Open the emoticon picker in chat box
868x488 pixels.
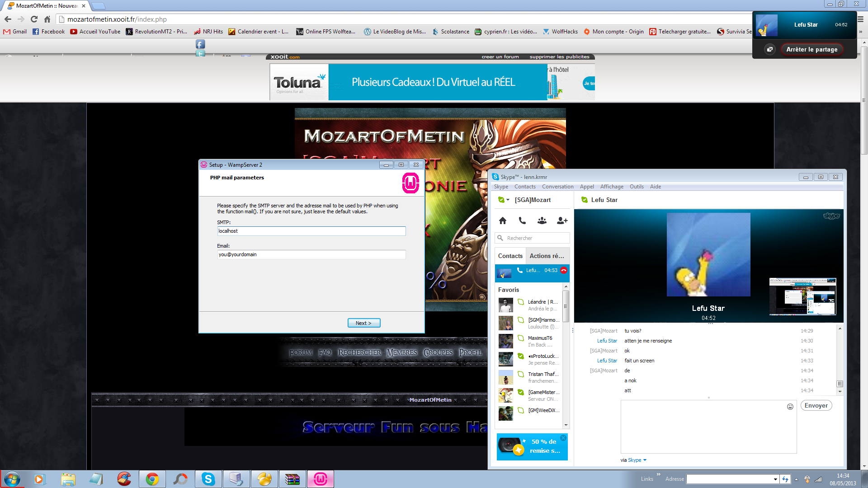pos(790,407)
